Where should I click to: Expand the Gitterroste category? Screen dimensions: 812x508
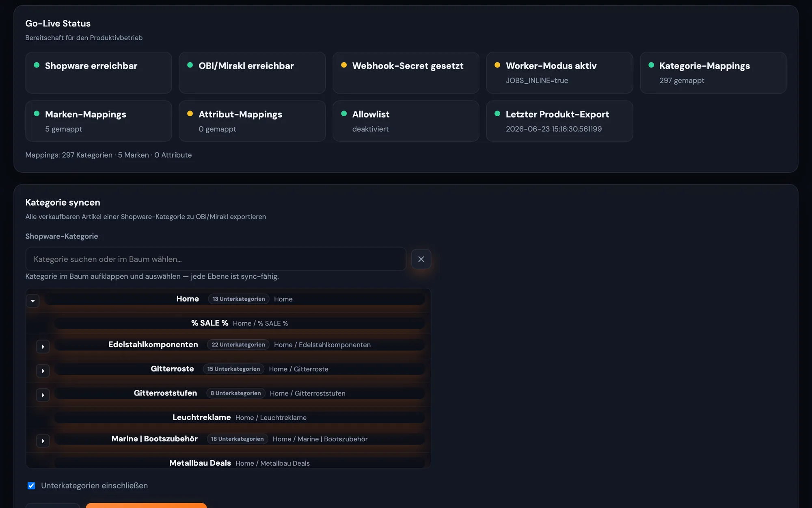(x=43, y=371)
